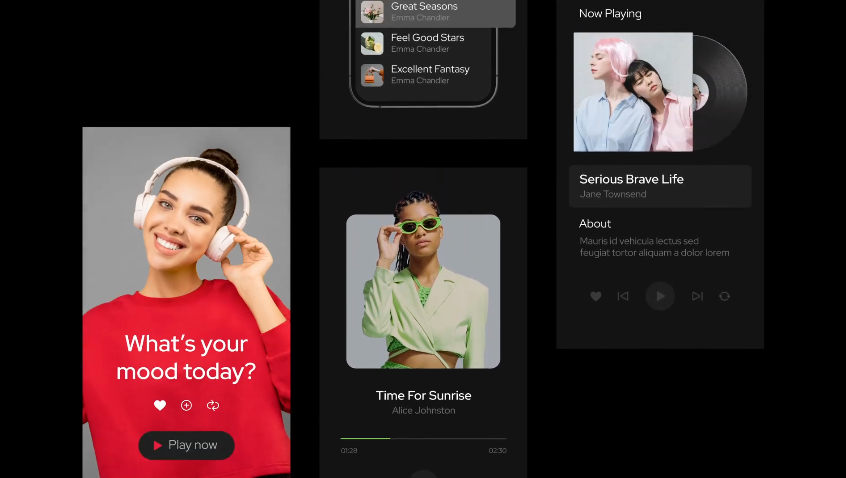Image resolution: width=846 pixels, height=478 pixels.
Task: Click artist name Alice Johnston
Action: pos(424,411)
